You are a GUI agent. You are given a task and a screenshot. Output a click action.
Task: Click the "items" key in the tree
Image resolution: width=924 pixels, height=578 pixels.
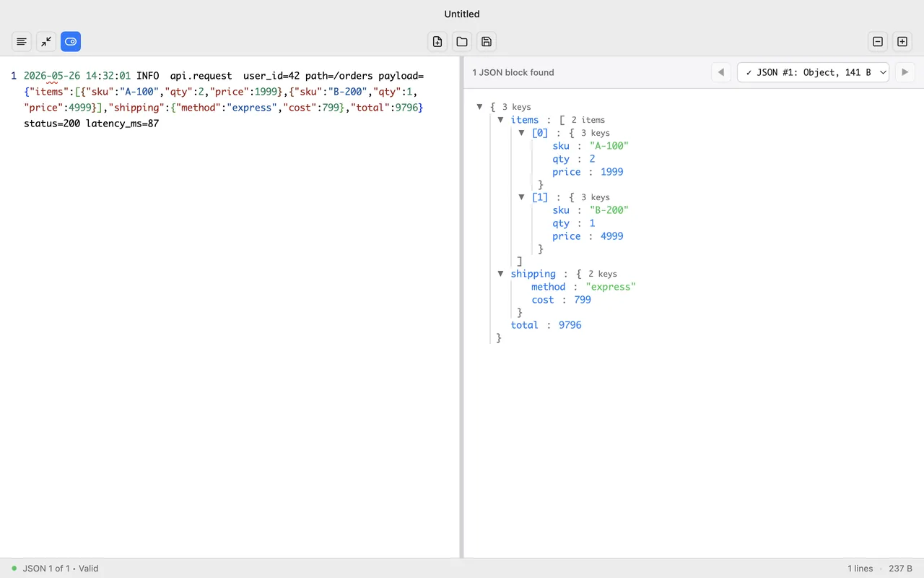point(525,120)
